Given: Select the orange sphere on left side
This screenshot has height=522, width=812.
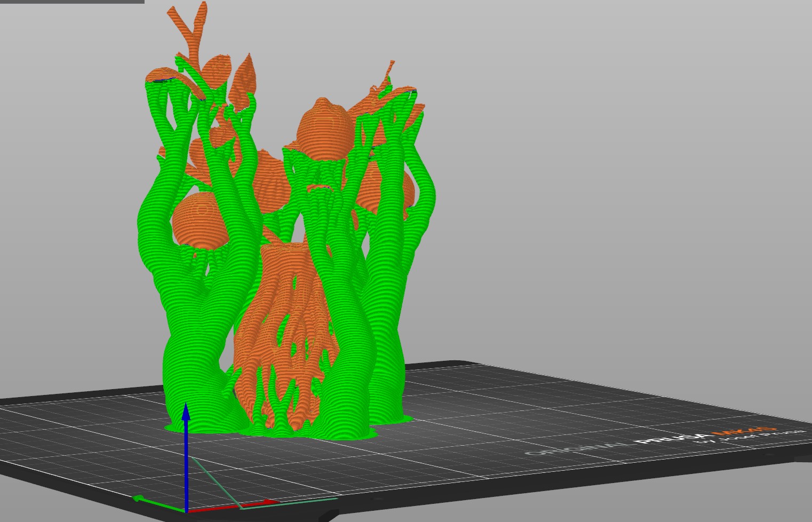Looking at the screenshot, I should [198, 220].
